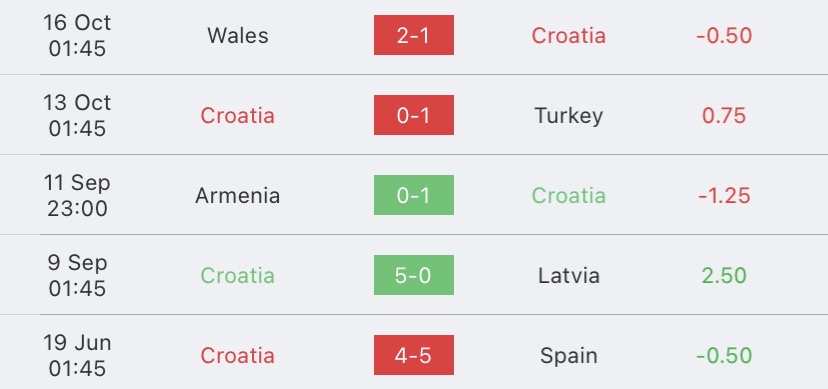Click the 0.75 handicap value

tap(724, 116)
